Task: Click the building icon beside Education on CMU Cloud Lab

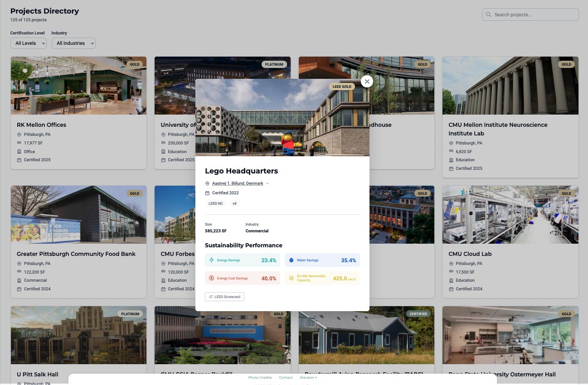Action: (x=451, y=280)
